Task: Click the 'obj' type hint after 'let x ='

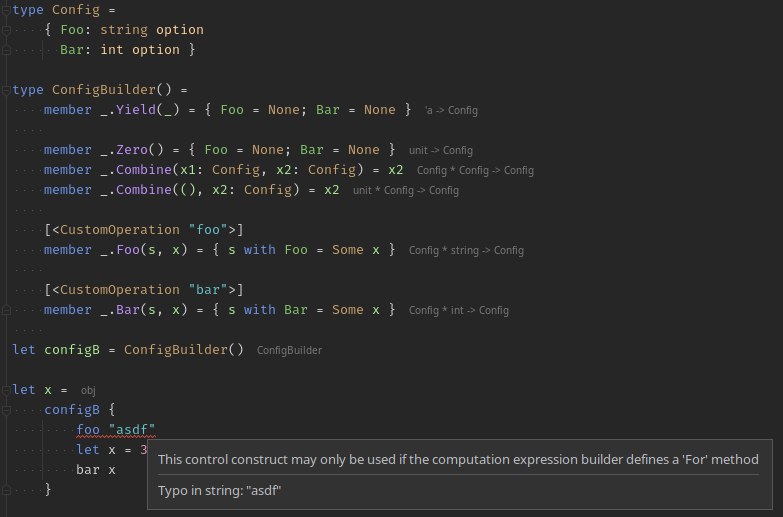Action: (88, 390)
